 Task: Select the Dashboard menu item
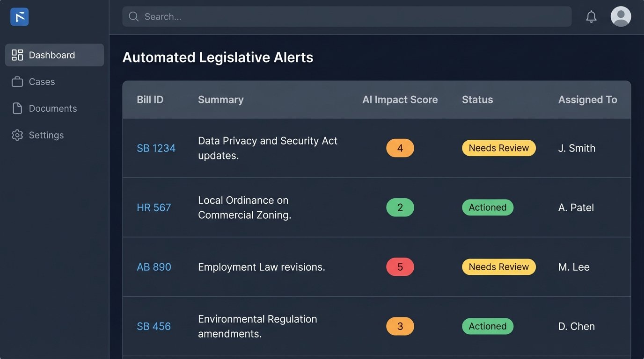(x=51, y=55)
